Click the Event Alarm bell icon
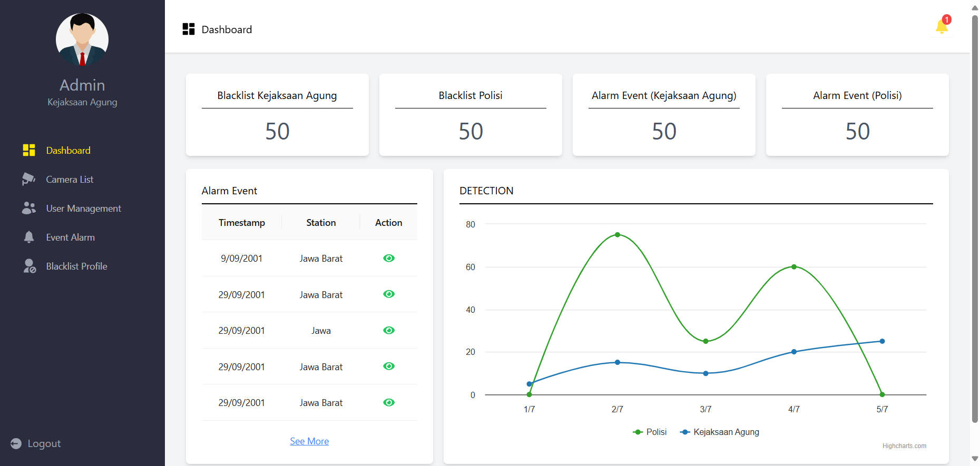 click(x=29, y=237)
